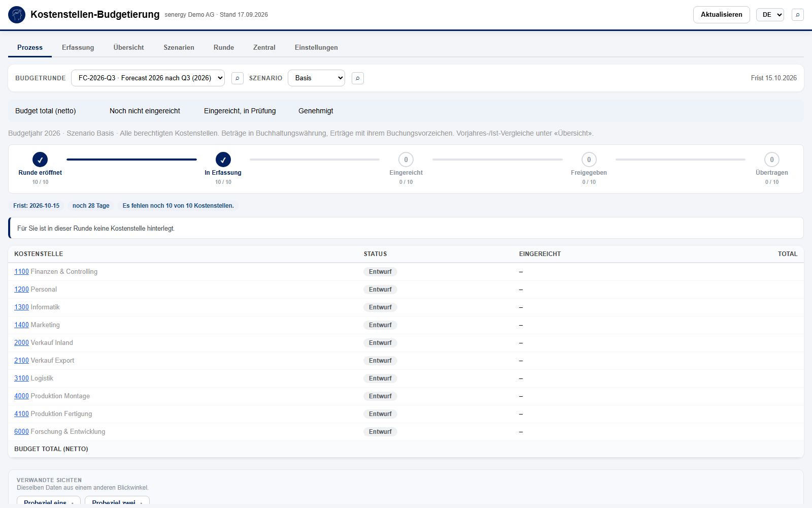Click the 'Frist 15.10.2026' text
812x508 pixels.
coord(774,78)
